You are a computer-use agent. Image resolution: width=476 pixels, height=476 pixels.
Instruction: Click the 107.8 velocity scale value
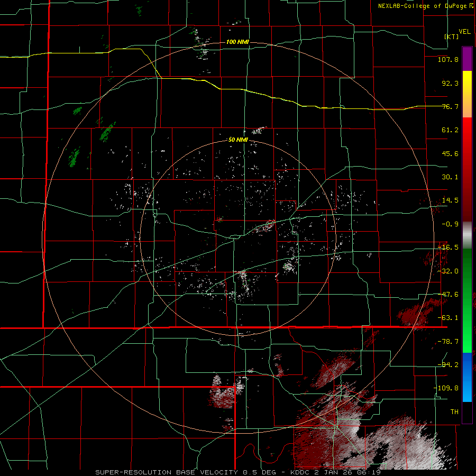click(448, 59)
